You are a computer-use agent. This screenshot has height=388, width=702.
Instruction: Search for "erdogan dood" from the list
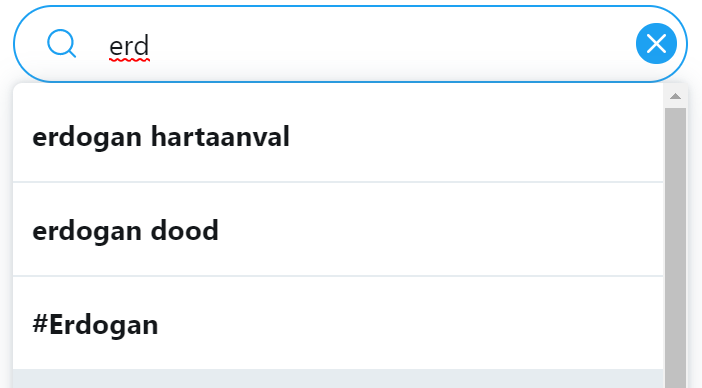click(338, 230)
